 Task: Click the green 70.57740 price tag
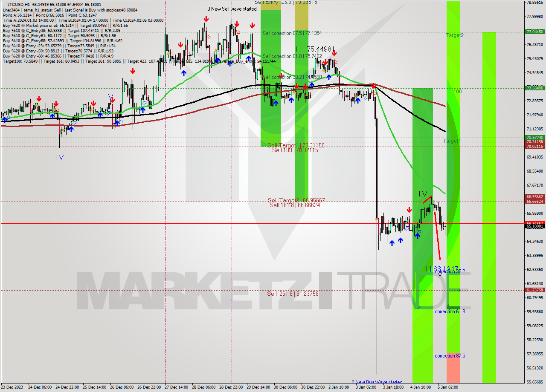coord(535,137)
